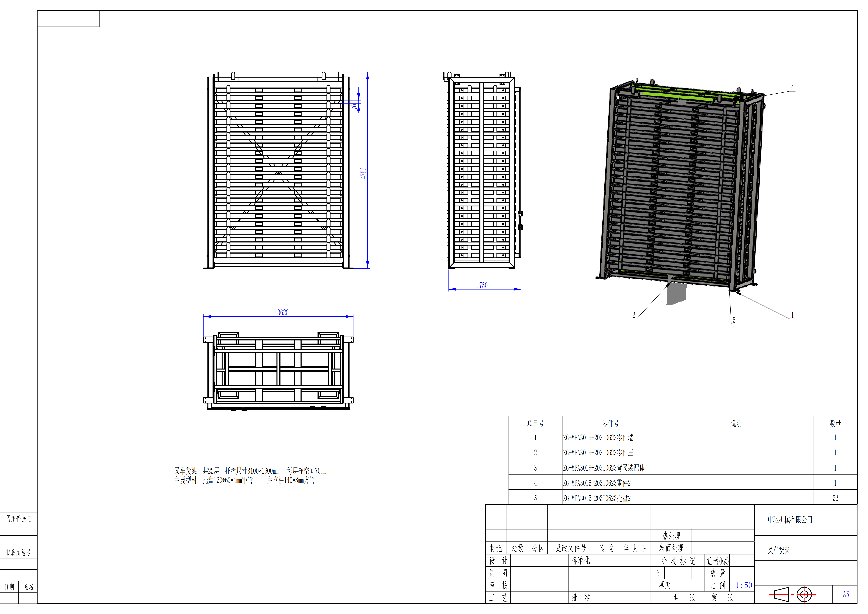The image size is (868, 614).
Task: Click the projection symbol in the title block
Action: tap(793, 594)
